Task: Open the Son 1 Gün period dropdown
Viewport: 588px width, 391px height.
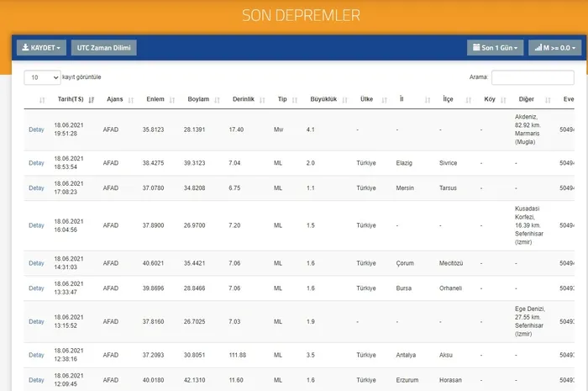Action: (495, 48)
